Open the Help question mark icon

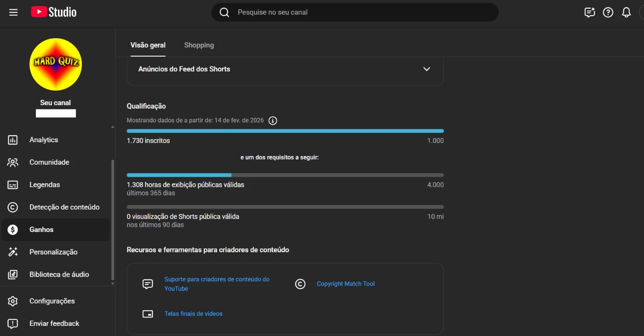click(608, 12)
